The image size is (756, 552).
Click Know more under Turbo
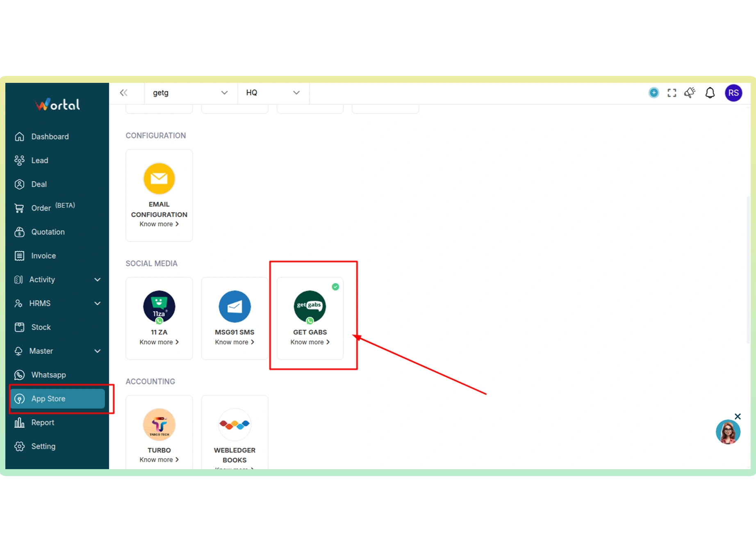(x=159, y=460)
